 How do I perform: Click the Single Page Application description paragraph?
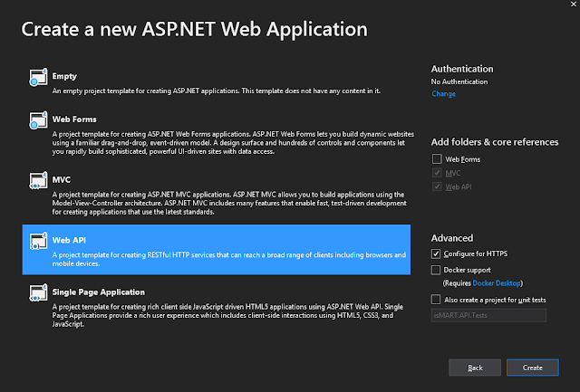click(x=227, y=316)
